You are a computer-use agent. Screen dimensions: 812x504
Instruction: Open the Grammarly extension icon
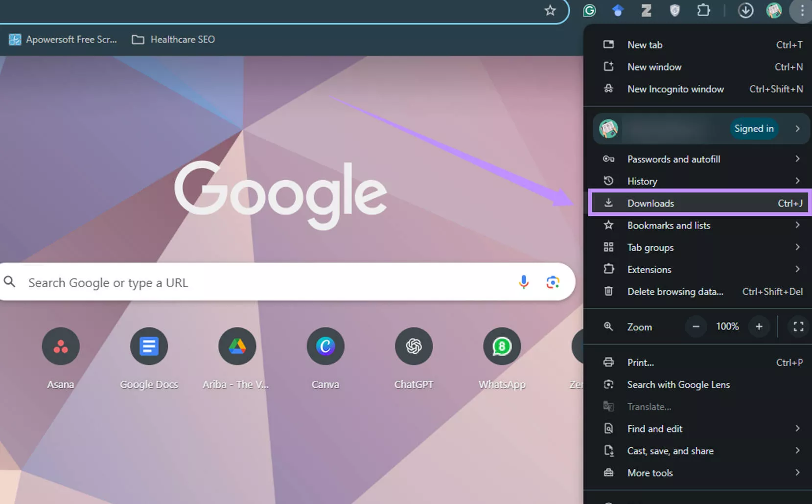point(589,10)
